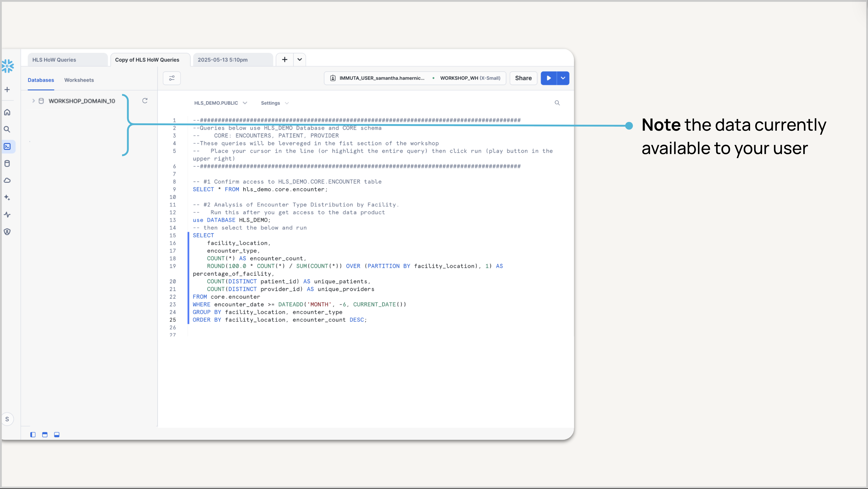Open the Monitoring activity pulse icon
Image resolution: width=868 pixels, height=489 pixels.
click(x=7, y=215)
